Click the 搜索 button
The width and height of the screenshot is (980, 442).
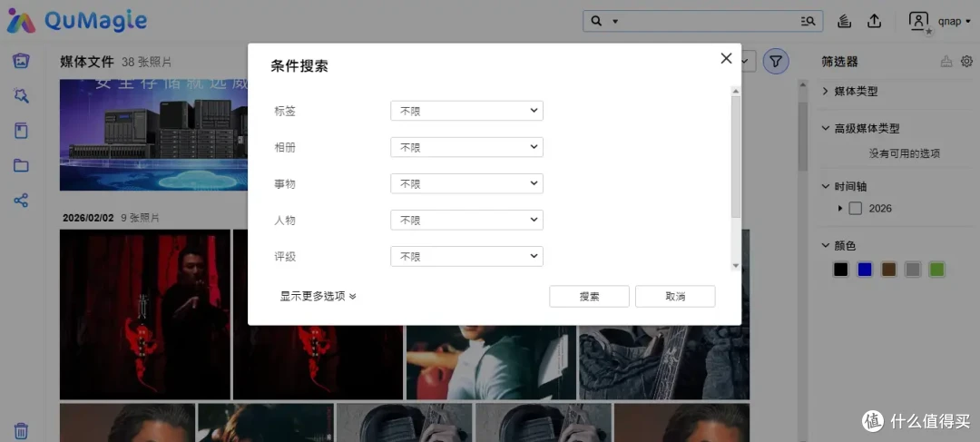590,297
